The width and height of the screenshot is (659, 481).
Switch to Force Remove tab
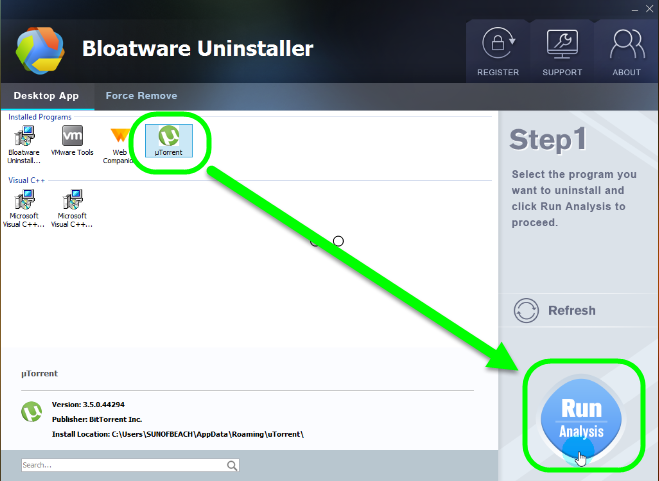[141, 96]
